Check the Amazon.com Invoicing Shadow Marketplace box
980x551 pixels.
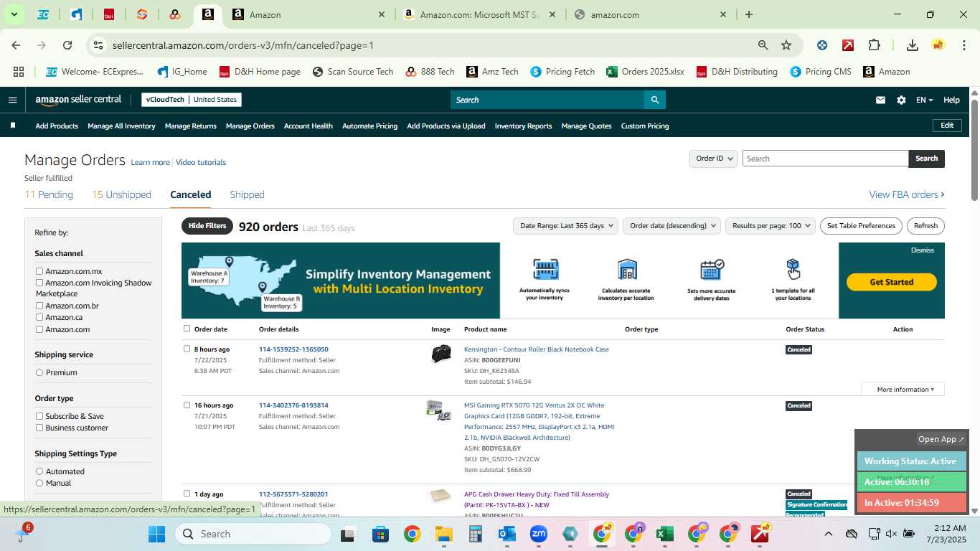pyautogui.click(x=39, y=283)
